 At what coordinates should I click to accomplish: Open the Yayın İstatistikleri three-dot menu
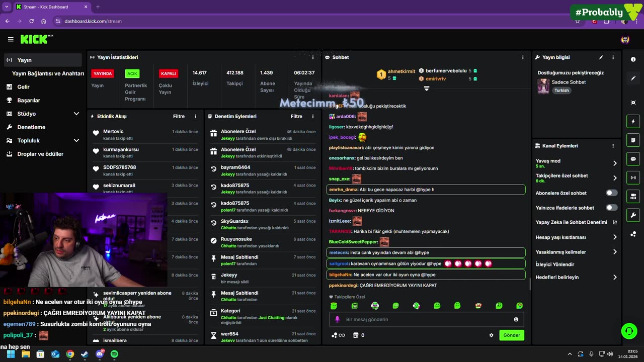click(x=313, y=57)
